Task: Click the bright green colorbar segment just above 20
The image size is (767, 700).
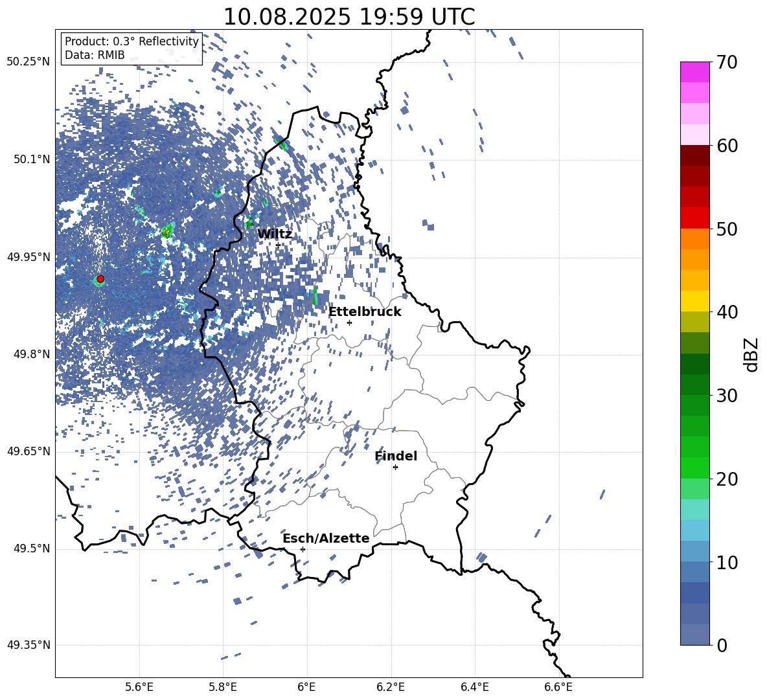Action: tap(695, 468)
